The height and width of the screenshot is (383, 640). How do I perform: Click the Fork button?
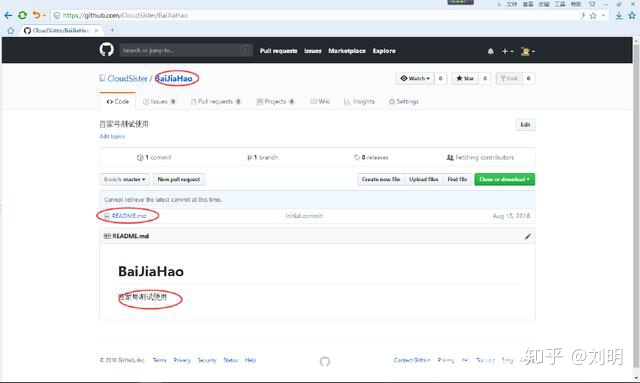[x=509, y=78]
